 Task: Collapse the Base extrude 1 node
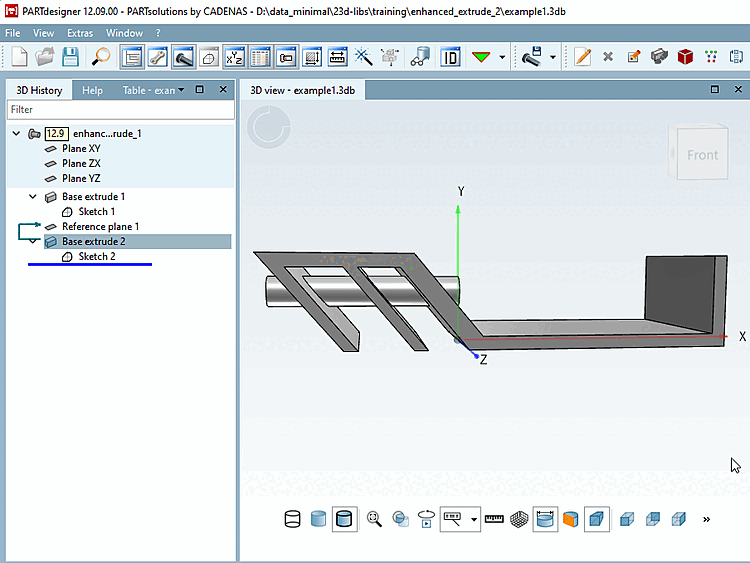33,197
